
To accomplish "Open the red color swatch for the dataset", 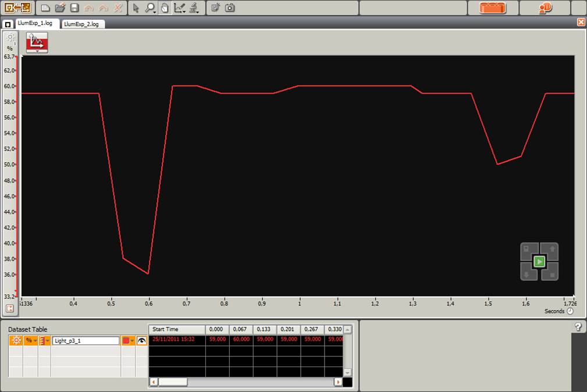I will 128,341.
